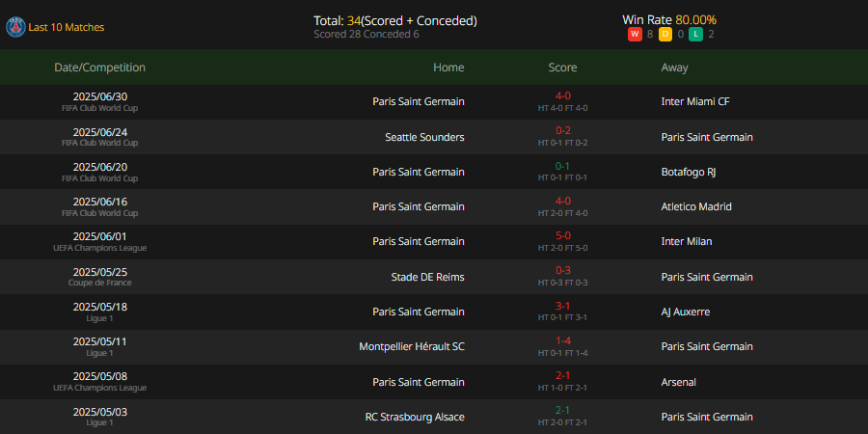Click the red W wins badge
Image resolution: width=868 pixels, height=434 pixels.
coord(635,35)
